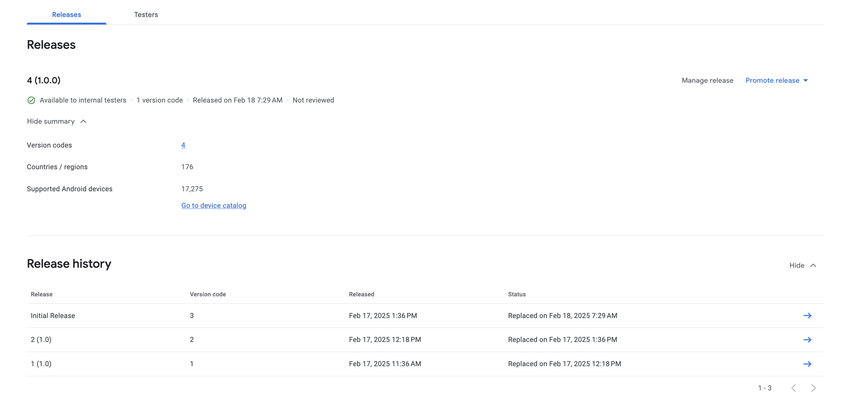Go to next page of release history
The width and height of the screenshot is (868, 414).
tap(814, 388)
